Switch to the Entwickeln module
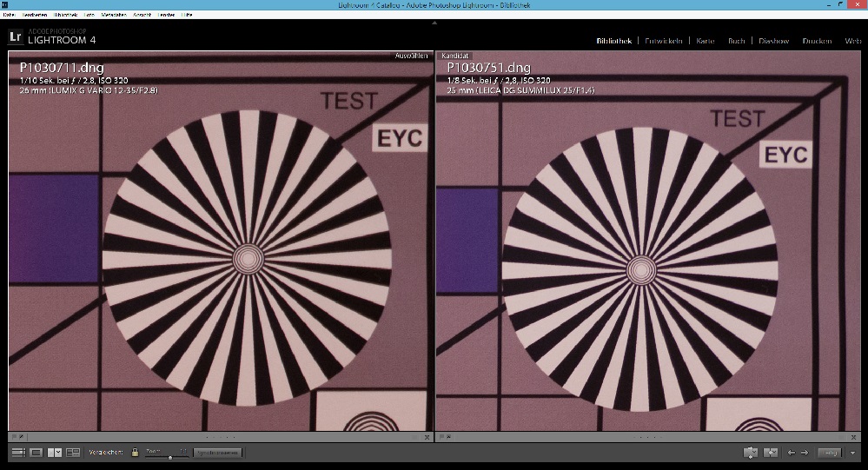The width and height of the screenshot is (868, 470). click(663, 41)
